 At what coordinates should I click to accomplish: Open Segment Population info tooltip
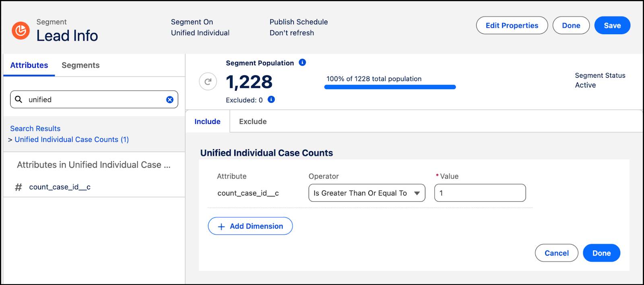click(302, 62)
